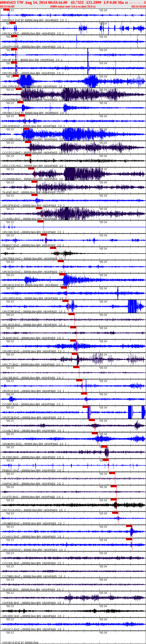Viewport: 146px width, 644px height.
Task: Select the CC CPCO BHZ station label
Action: pos(34,153)
